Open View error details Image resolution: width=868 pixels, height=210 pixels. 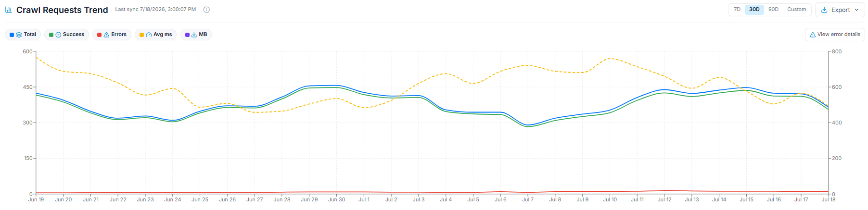pyautogui.click(x=835, y=35)
